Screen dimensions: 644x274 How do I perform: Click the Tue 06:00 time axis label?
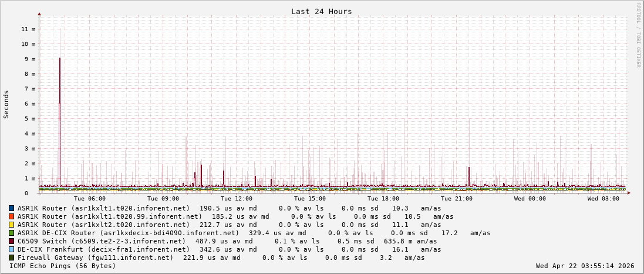point(89,199)
